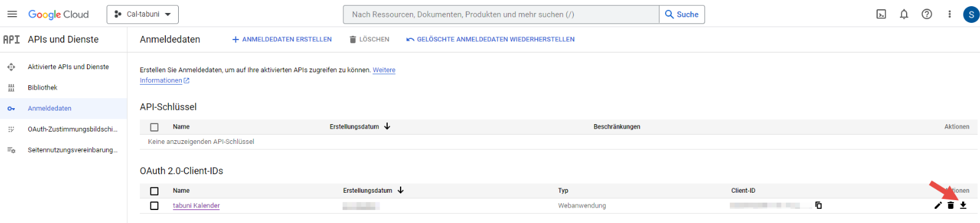This screenshot has width=980, height=223.
Task: Activate Cloud Shell terminal icon
Action: [881, 14]
